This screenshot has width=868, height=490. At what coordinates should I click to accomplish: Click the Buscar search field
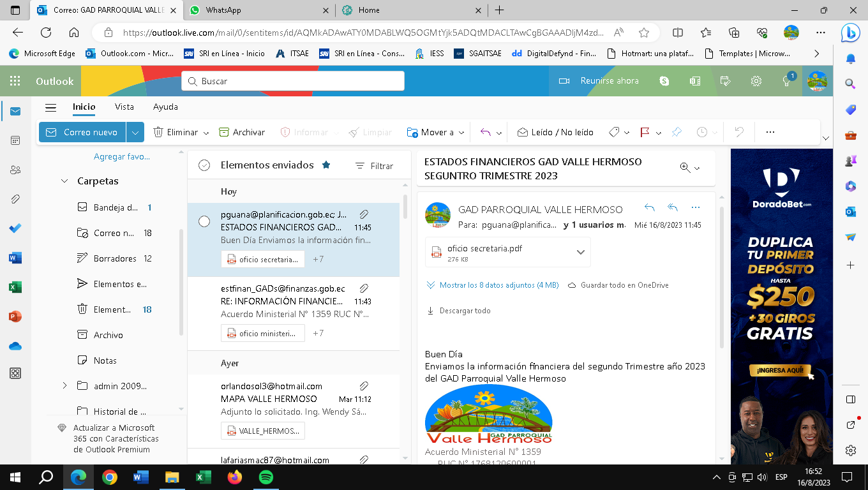(294, 81)
